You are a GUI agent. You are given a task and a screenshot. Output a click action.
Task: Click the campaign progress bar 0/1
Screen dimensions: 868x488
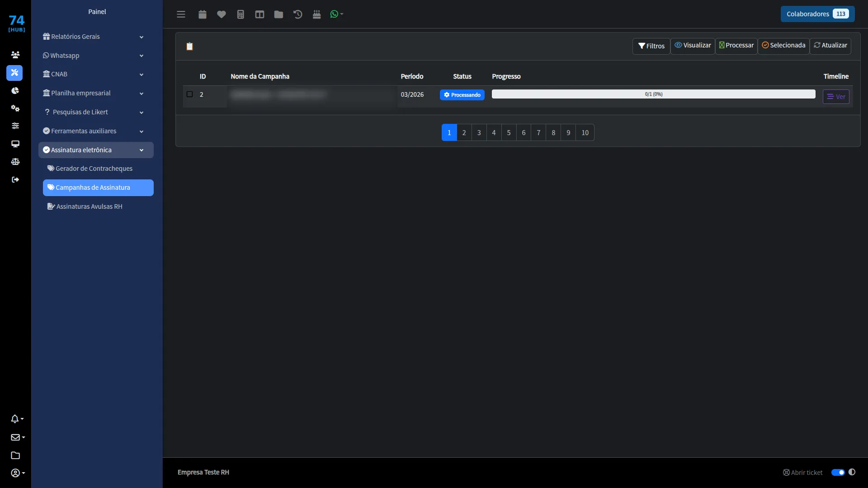[654, 94]
